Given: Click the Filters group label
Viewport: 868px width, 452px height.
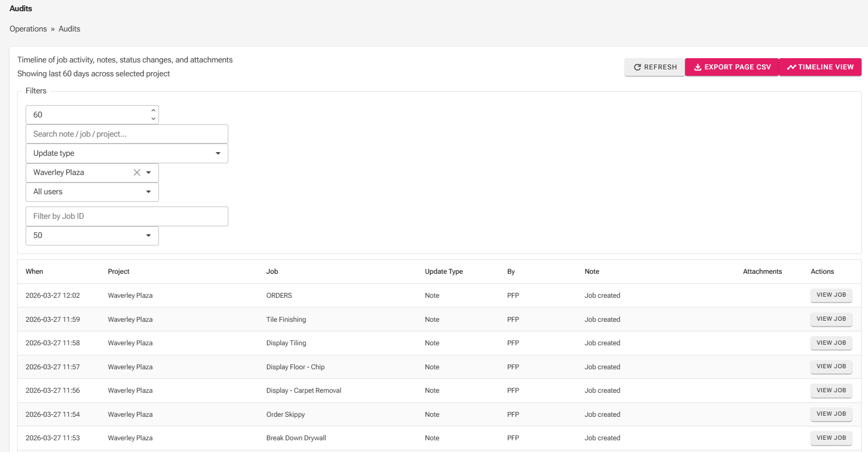Looking at the screenshot, I should click(36, 91).
